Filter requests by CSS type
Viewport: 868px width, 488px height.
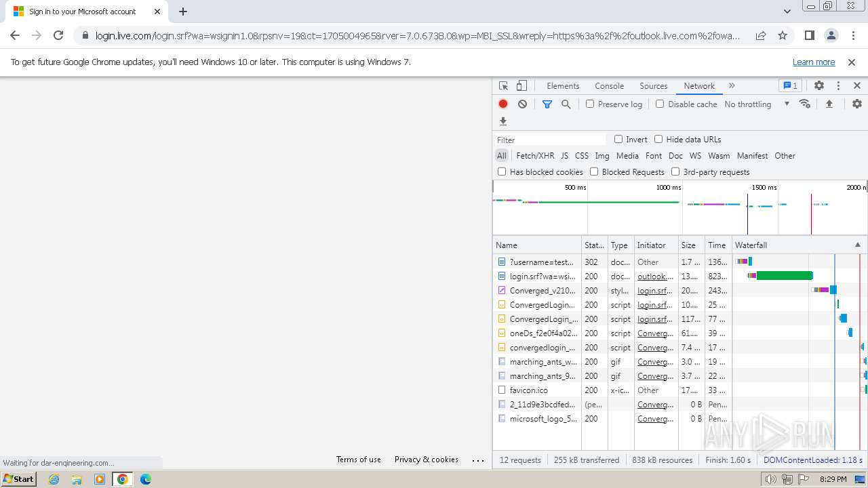coord(582,156)
